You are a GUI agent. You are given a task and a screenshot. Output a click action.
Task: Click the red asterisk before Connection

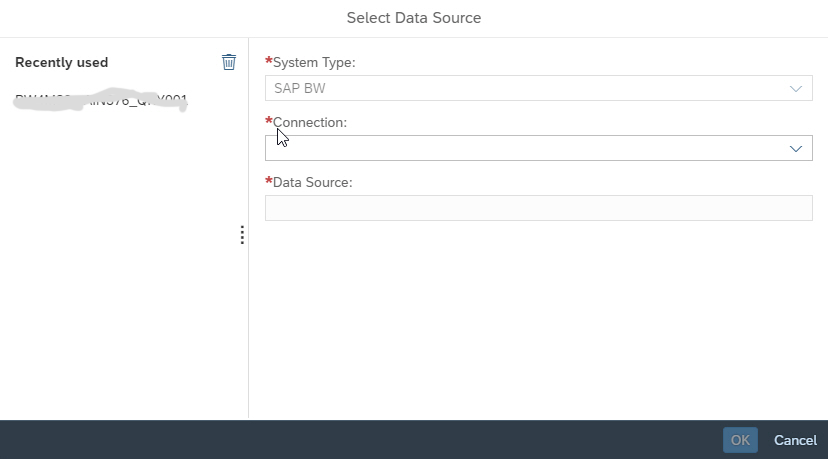269,122
